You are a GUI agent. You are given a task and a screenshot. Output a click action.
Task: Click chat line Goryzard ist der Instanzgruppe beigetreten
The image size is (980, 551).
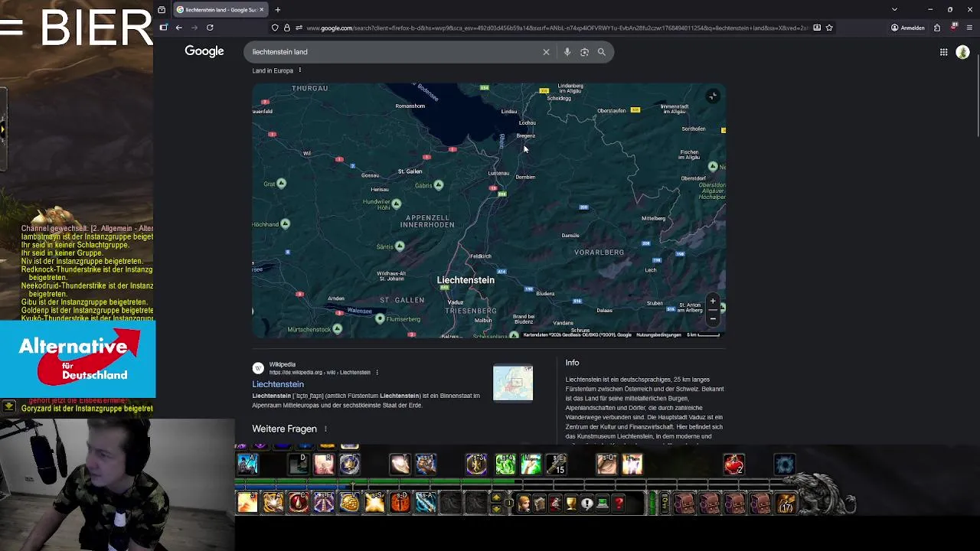(87, 409)
